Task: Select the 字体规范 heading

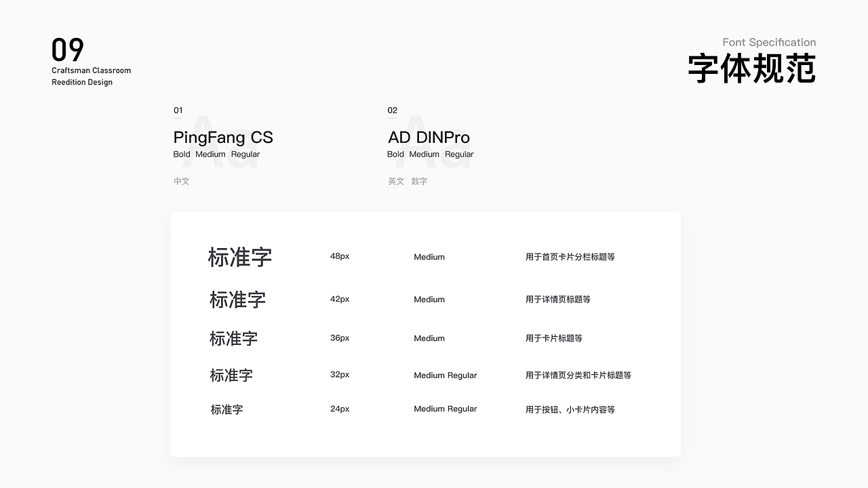Action: pyautogui.click(x=752, y=67)
